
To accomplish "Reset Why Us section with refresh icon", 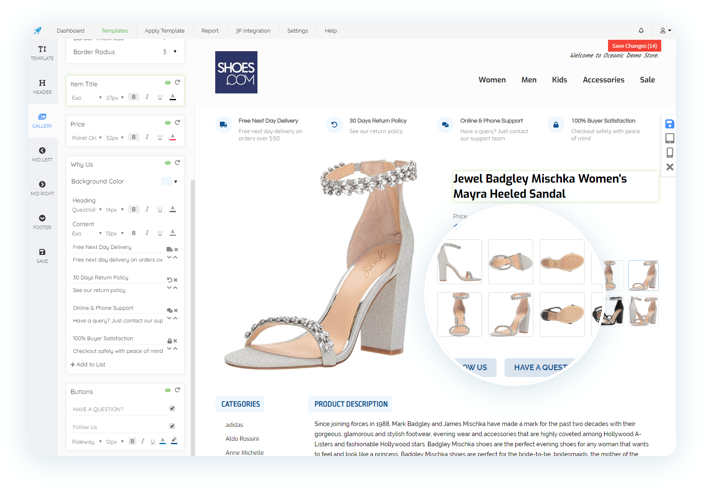I will click(177, 163).
